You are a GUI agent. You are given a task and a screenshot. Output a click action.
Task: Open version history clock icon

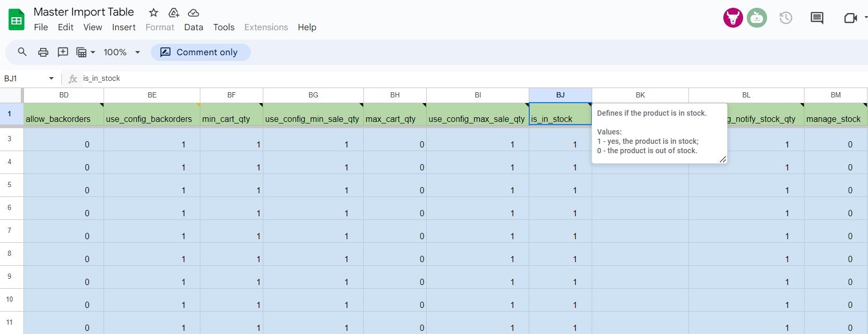point(786,18)
